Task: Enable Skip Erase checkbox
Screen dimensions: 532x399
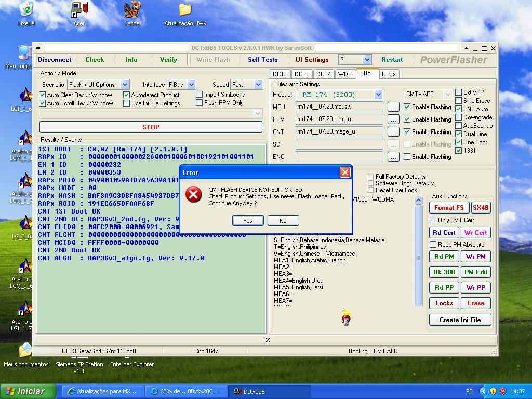Action: tap(458, 100)
